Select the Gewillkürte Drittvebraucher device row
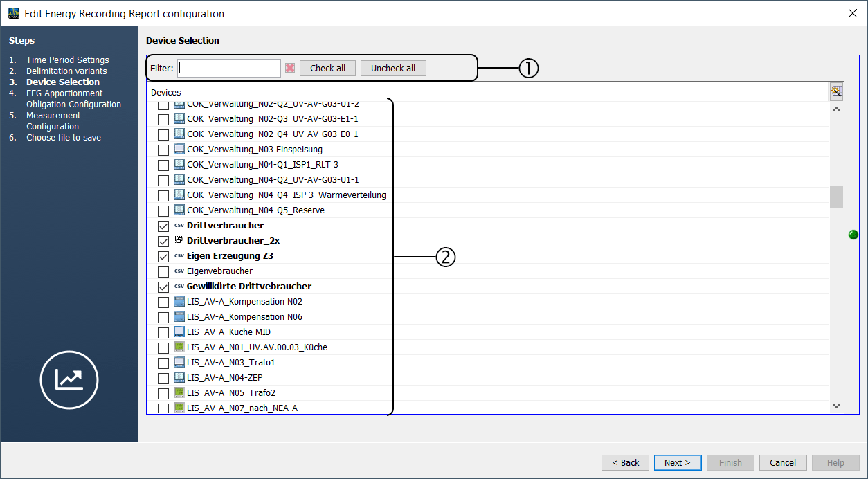This screenshot has width=868, height=479. 248,287
